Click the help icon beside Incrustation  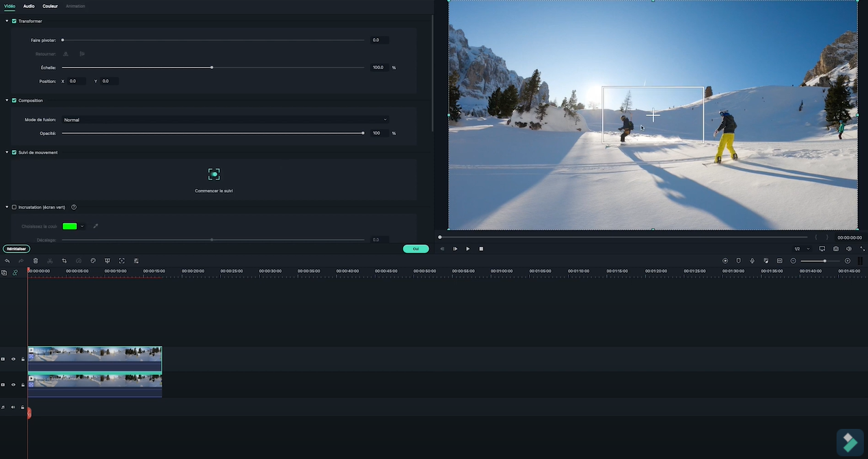pos(74,207)
